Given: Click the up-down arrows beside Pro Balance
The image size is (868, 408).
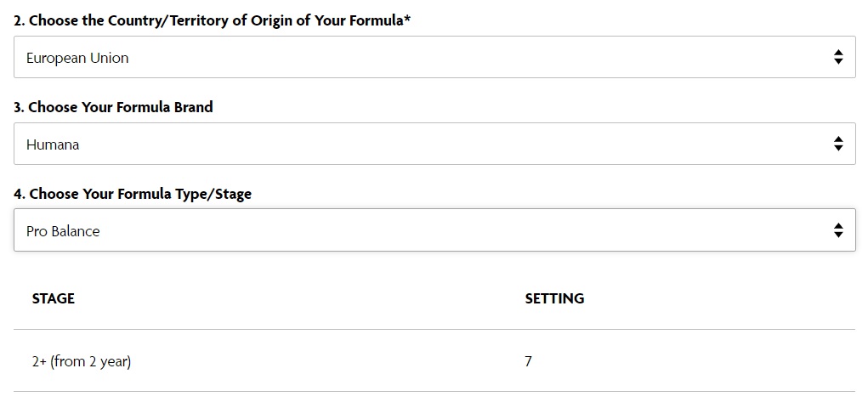Looking at the screenshot, I should point(838,230).
